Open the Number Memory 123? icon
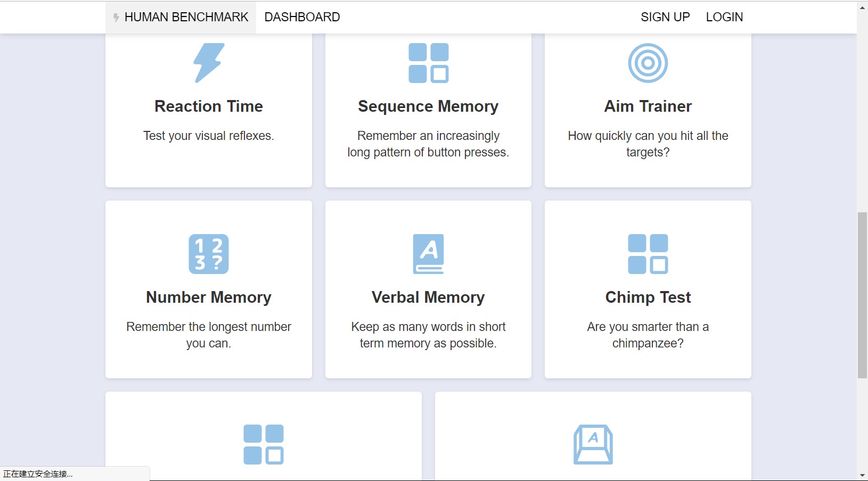This screenshot has width=868, height=481. [x=209, y=254]
